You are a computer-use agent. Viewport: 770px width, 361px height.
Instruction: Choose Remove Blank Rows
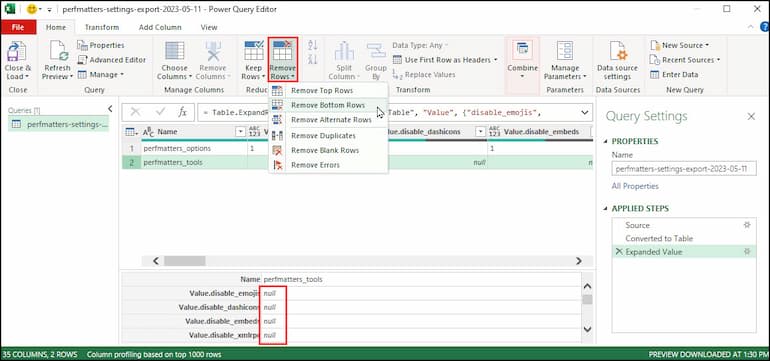(x=328, y=150)
